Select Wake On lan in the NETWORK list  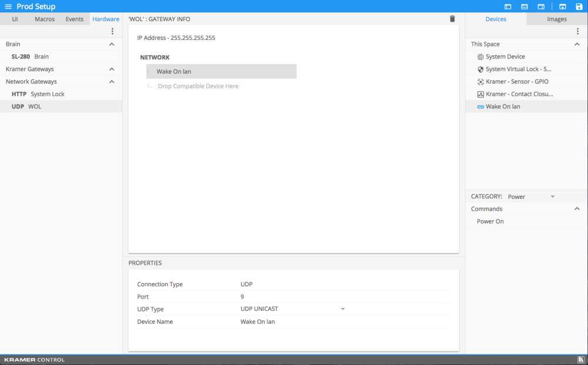point(221,71)
